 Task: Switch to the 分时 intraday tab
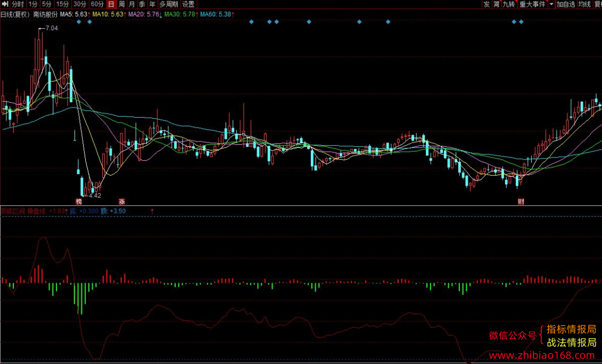pyautogui.click(x=17, y=4)
